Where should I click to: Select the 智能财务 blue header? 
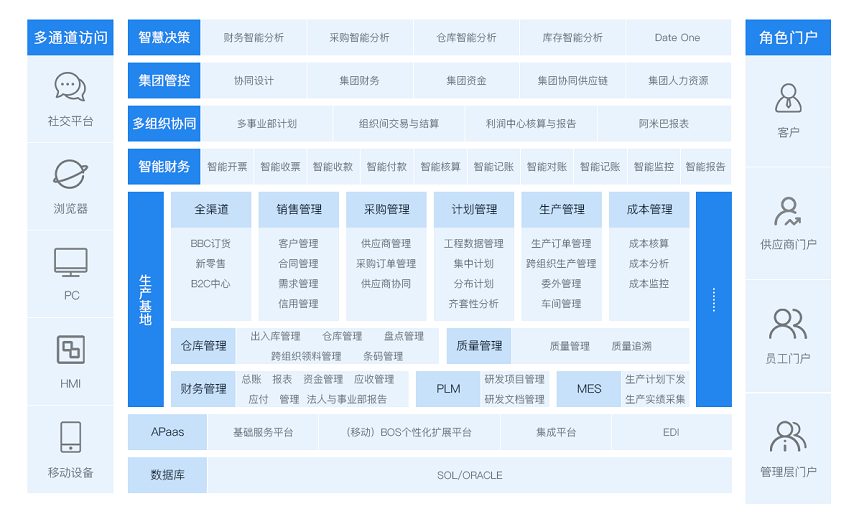click(x=164, y=167)
